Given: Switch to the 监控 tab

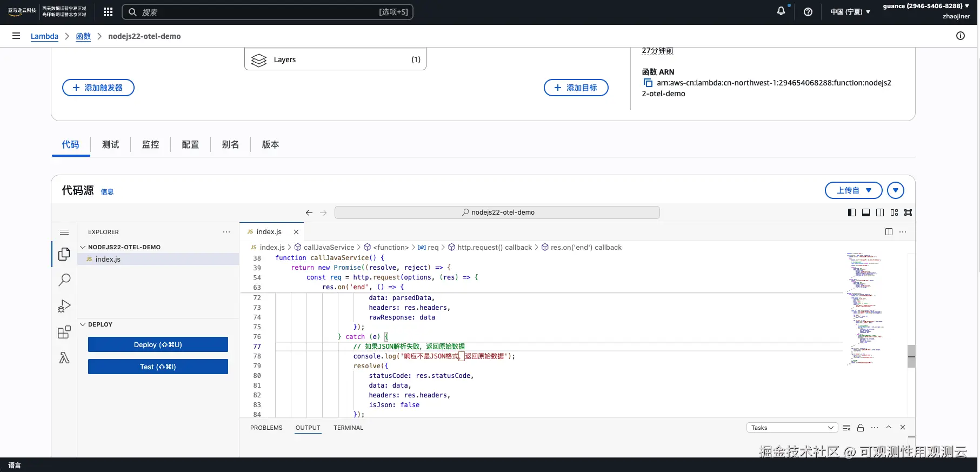Looking at the screenshot, I should coord(150,144).
